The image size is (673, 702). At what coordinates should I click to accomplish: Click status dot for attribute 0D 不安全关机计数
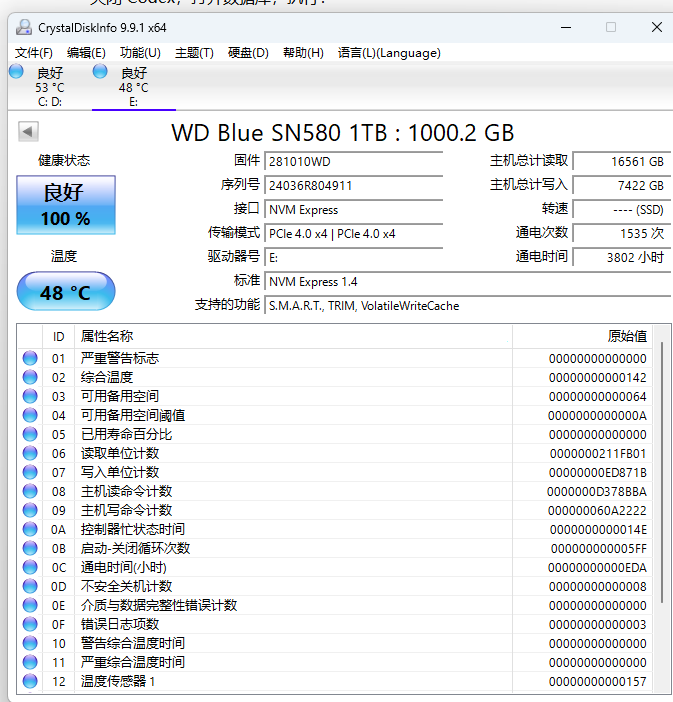coord(30,586)
